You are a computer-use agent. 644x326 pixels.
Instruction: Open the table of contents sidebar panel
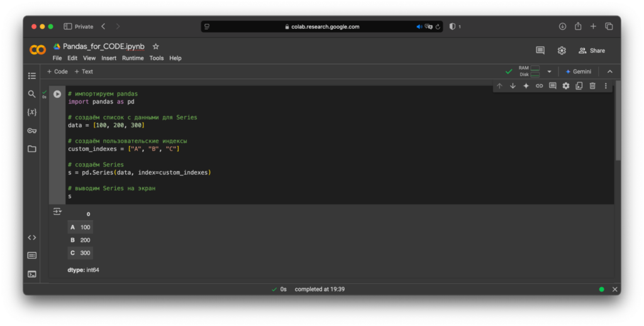[x=32, y=76]
